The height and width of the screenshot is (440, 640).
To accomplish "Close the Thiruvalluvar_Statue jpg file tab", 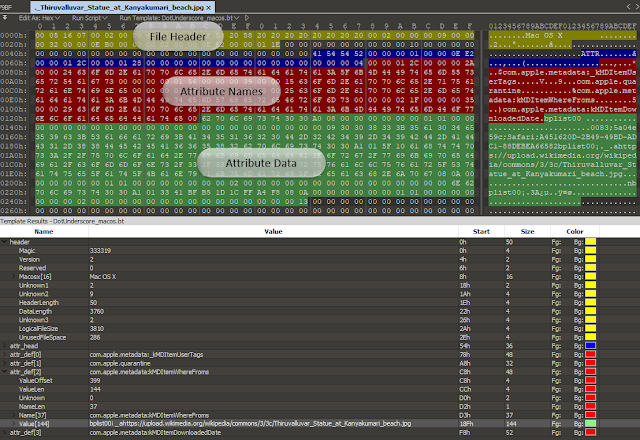I will tap(209, 7).
